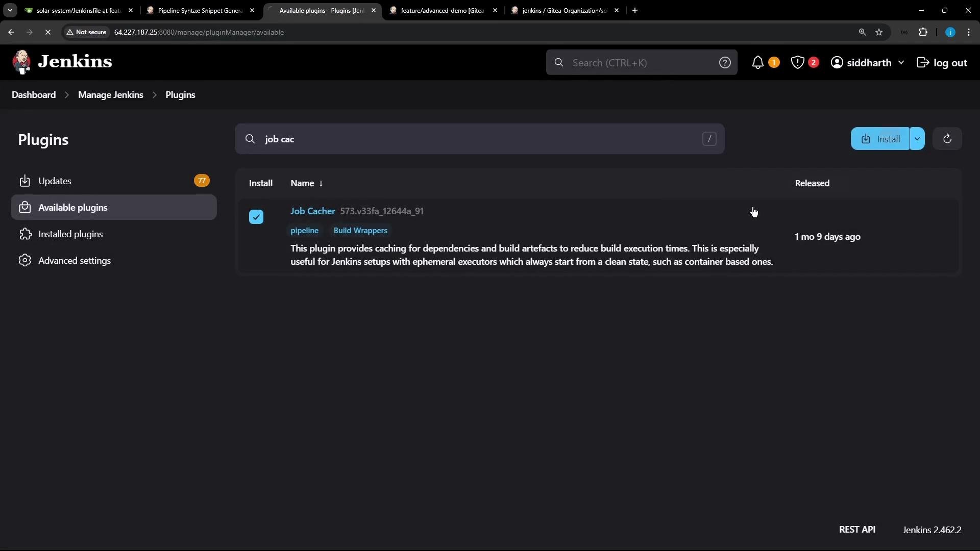Expand the Install button dropdown arrow
This screenshot has height=551, width=980.
[x=917, y=139]
